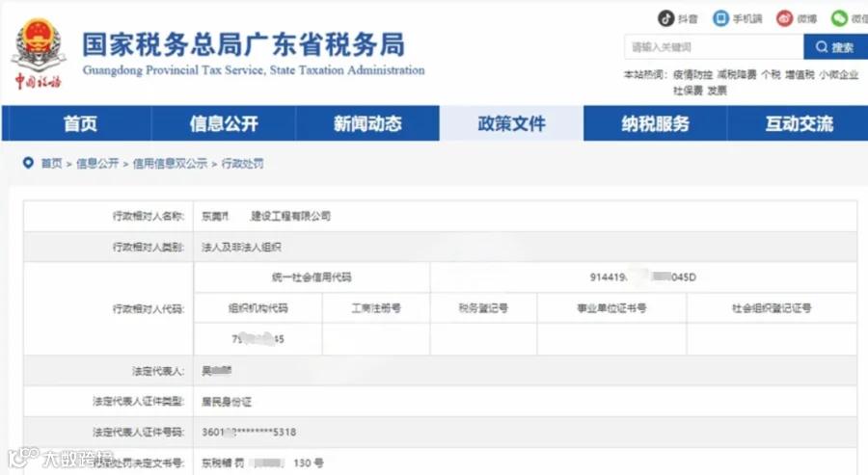Open the 首页 main navigation tab

pyautogui.click(x=80, y=123)
